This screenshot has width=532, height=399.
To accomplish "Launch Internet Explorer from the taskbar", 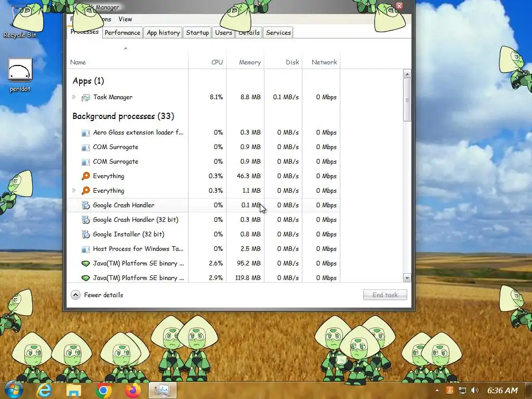I will coord(44,391).
